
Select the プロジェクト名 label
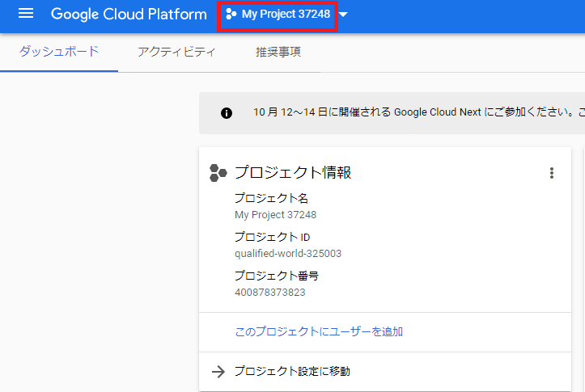coord(271,198)
